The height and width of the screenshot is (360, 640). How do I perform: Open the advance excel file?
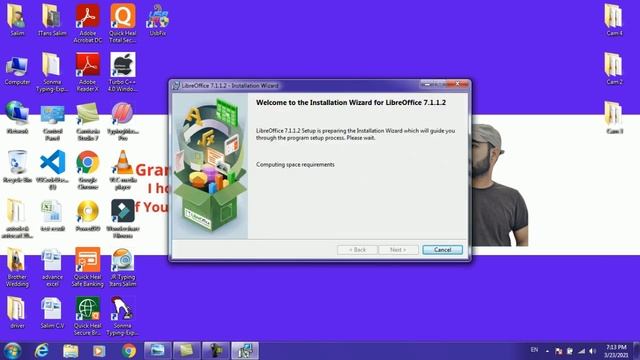pos(52,267)
